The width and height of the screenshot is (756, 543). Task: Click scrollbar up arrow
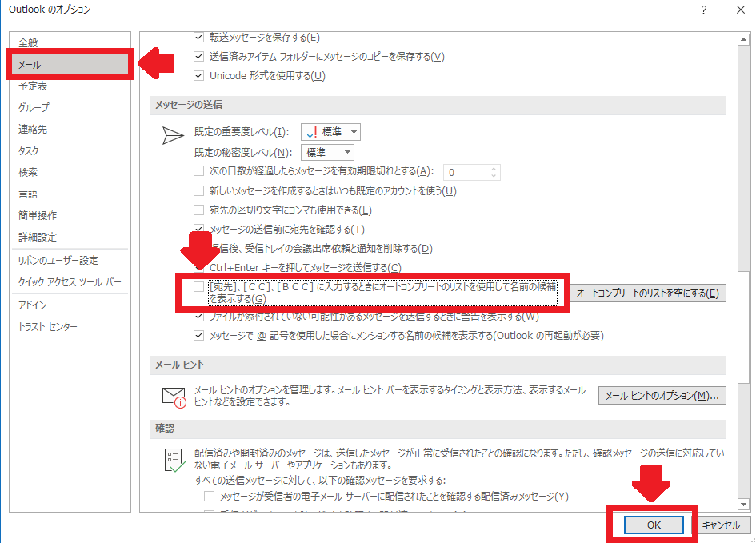743,39
